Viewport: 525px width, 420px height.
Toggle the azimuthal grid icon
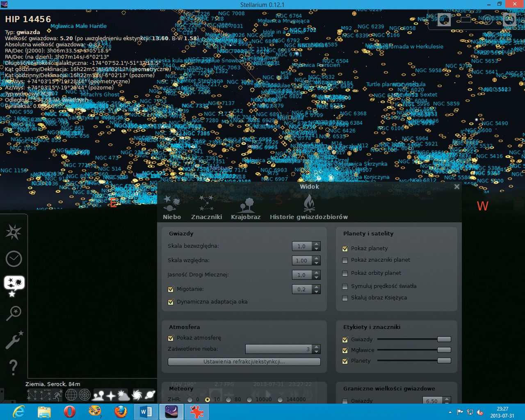(84, 395)
